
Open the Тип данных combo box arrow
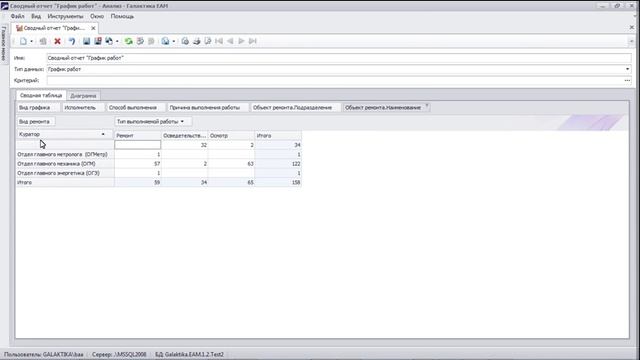[627, 69]
